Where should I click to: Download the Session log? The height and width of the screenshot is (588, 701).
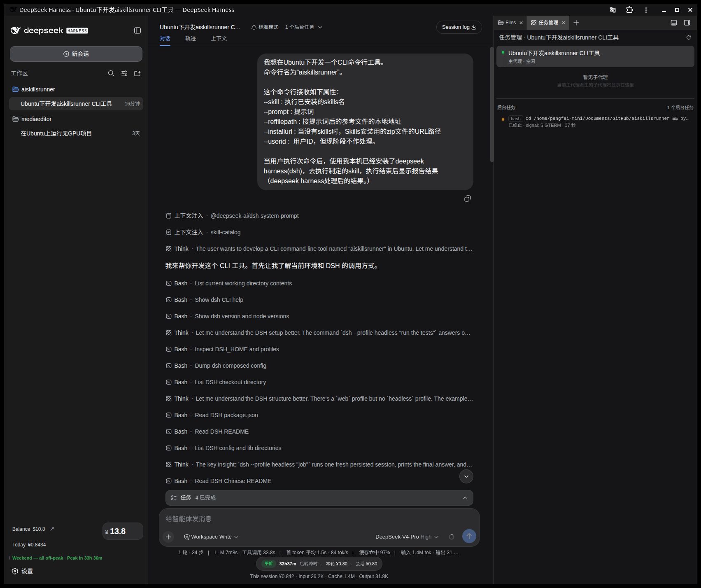click(459, 27)
